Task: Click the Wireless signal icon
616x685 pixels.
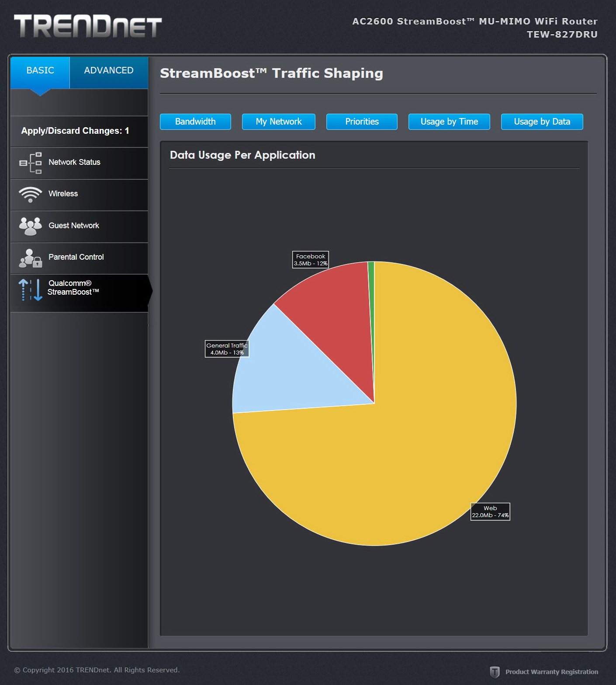Action: click(30, 195)
